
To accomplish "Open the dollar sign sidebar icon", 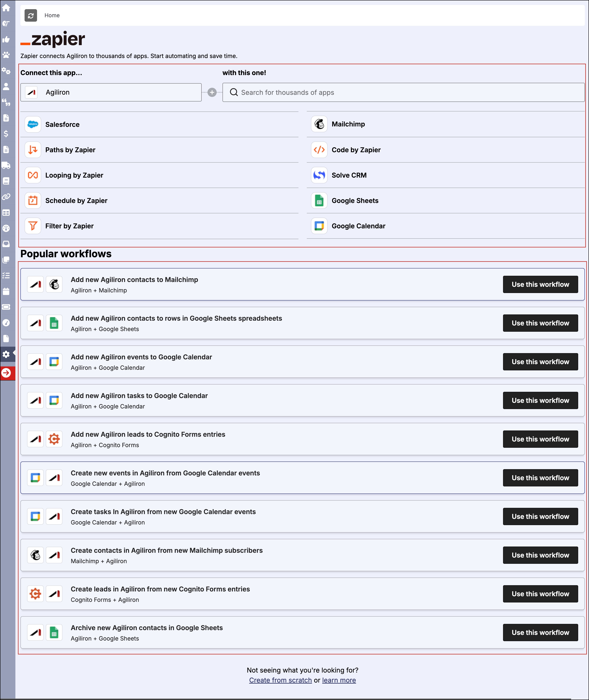I will (6, 134).
